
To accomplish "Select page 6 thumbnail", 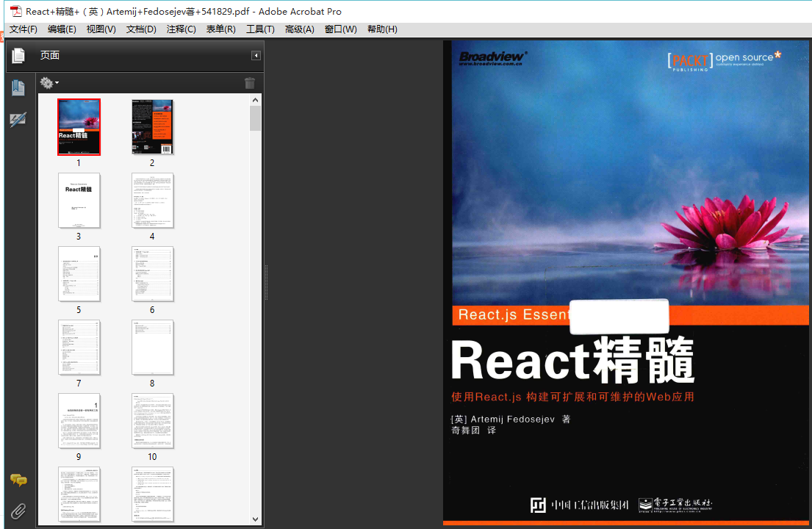I will click(x=152, y=274).
